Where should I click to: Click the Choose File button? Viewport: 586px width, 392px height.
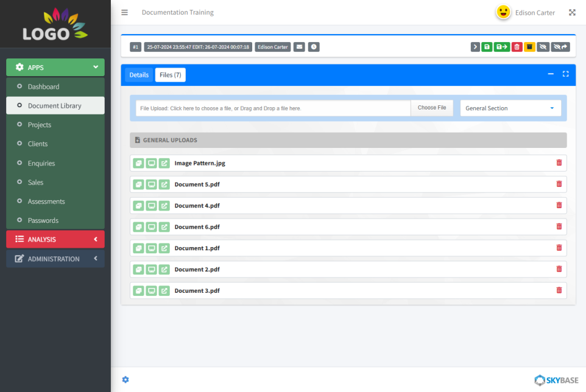[x=432, y=108]
